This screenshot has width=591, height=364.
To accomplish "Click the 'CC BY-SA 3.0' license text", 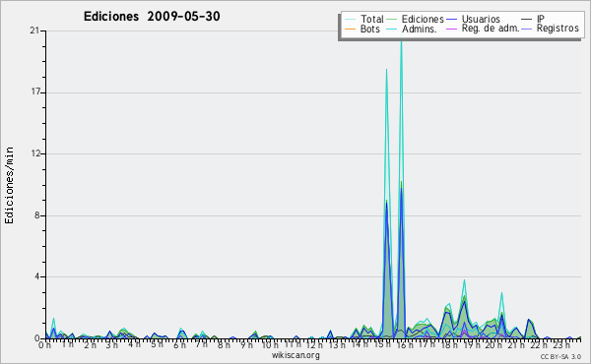I will pyautogui.click(x=560, y=356).
